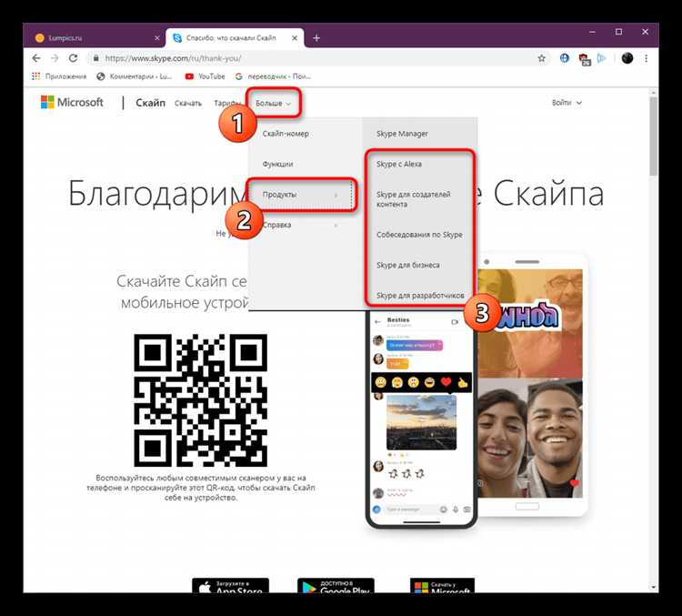The image size is (682, 616).
Task: Choose Skype с Alexa
Action: [x=399, y=164]
